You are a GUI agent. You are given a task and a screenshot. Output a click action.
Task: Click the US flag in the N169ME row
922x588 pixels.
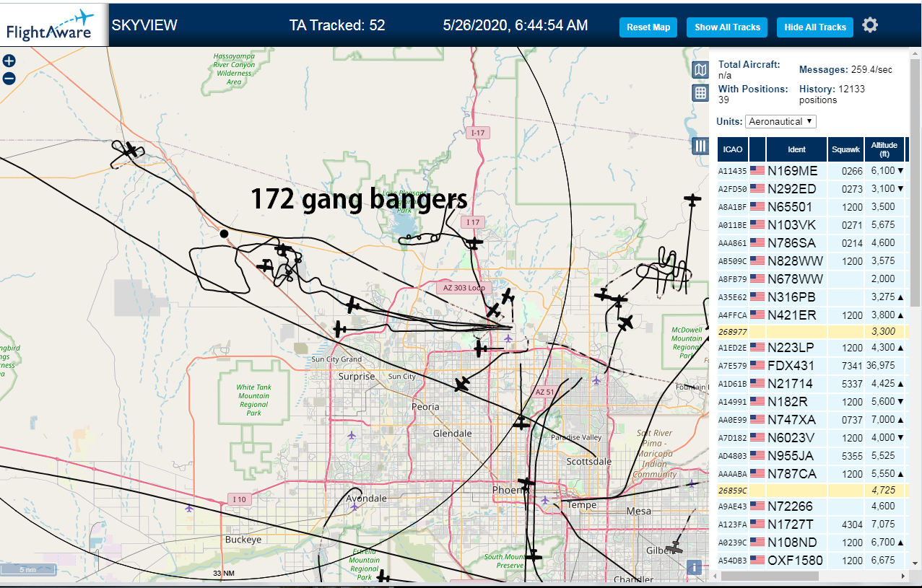pos(757,171)
